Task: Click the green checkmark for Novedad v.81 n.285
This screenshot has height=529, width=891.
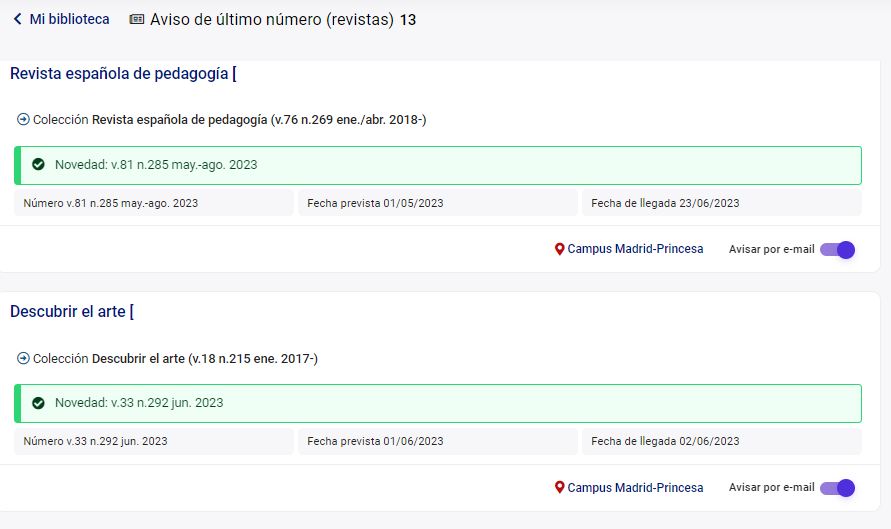Action: [x=38, y=165]
